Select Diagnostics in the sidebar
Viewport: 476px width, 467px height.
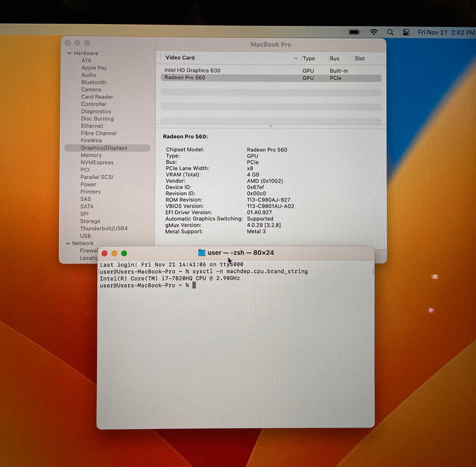click(x=96, y=111)
